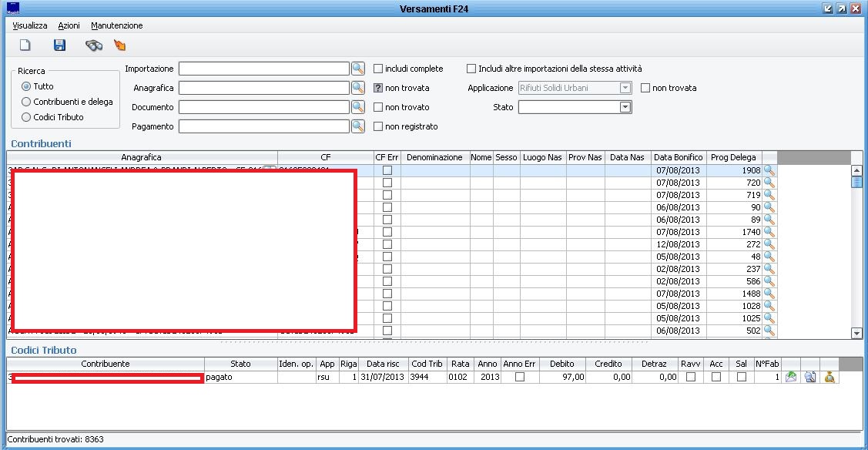868x450 pixels.
Task: Click the 'Data Bonifico' column header
Action: pyautogui.click(x=678, y=157)
